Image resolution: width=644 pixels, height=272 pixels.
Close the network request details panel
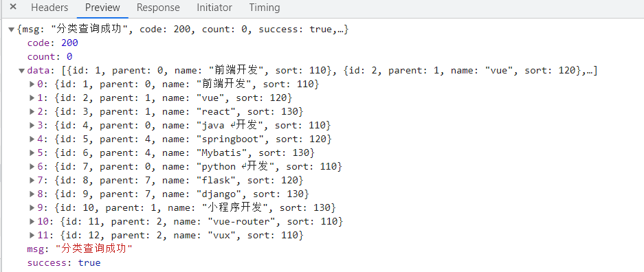[x=13, y=7]
